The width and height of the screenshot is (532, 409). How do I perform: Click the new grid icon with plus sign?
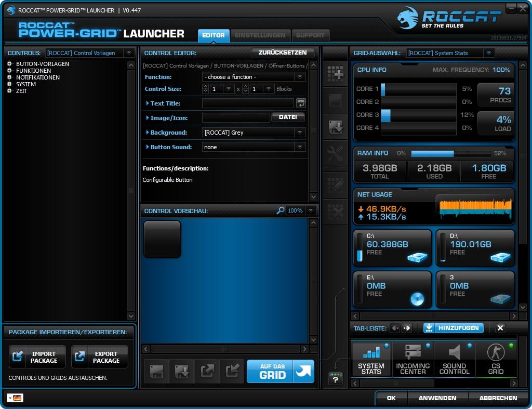click(336, 74)
